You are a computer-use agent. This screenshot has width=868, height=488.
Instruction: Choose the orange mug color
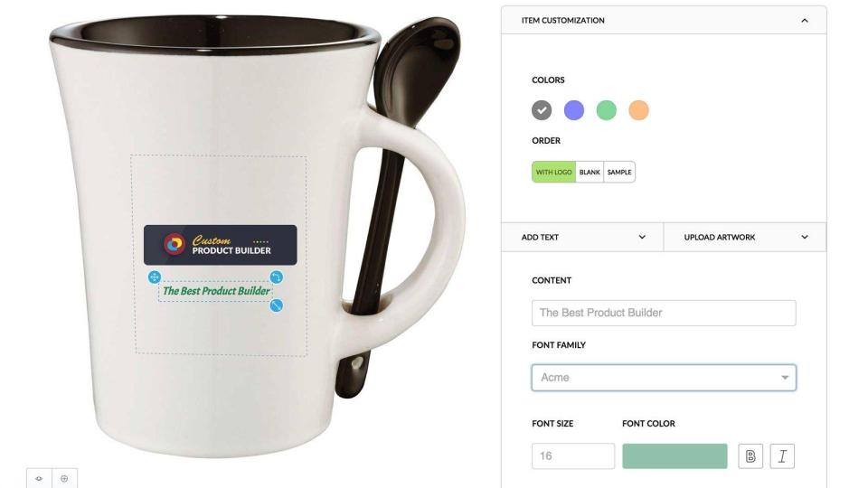pyautogui.click(x=638, y=110)
